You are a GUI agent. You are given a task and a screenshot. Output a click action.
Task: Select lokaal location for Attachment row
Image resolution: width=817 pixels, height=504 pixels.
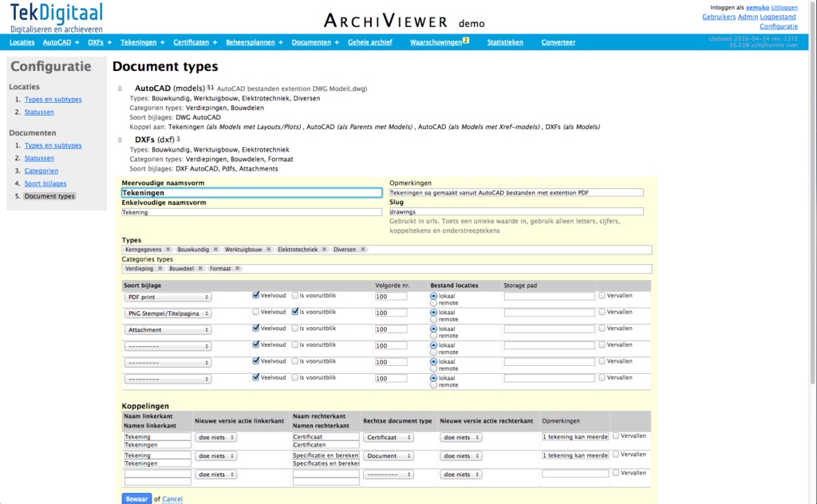pyautogui.click(x=433, y=329)
